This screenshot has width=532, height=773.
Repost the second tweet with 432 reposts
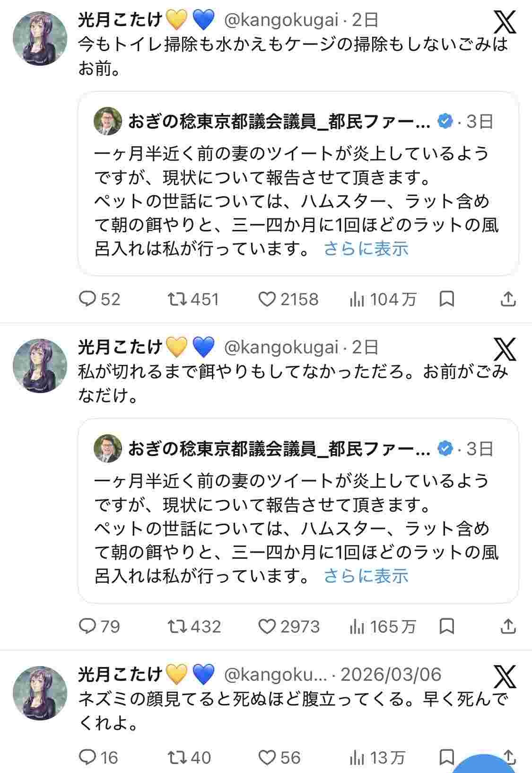coord(177,626)
